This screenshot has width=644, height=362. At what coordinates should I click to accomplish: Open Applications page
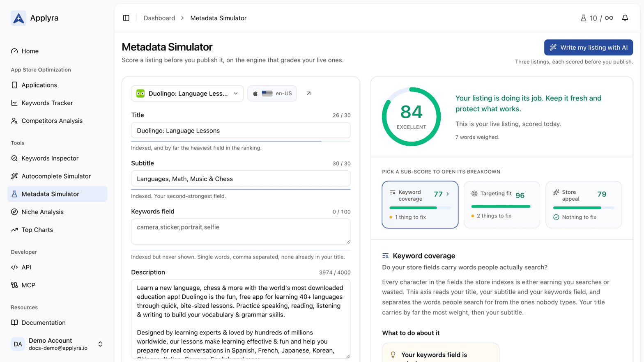[57, 85]
